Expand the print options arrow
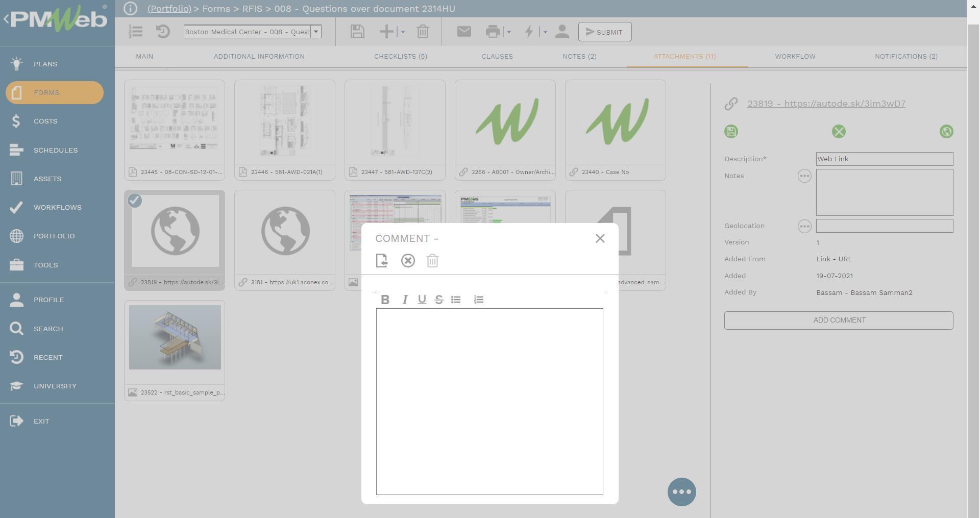The width and height of the screenshot is (980, 518). (509, 32)
